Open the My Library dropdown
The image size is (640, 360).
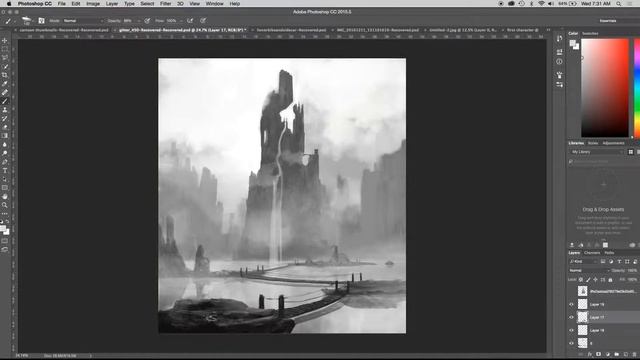click(x=597, y=152)
